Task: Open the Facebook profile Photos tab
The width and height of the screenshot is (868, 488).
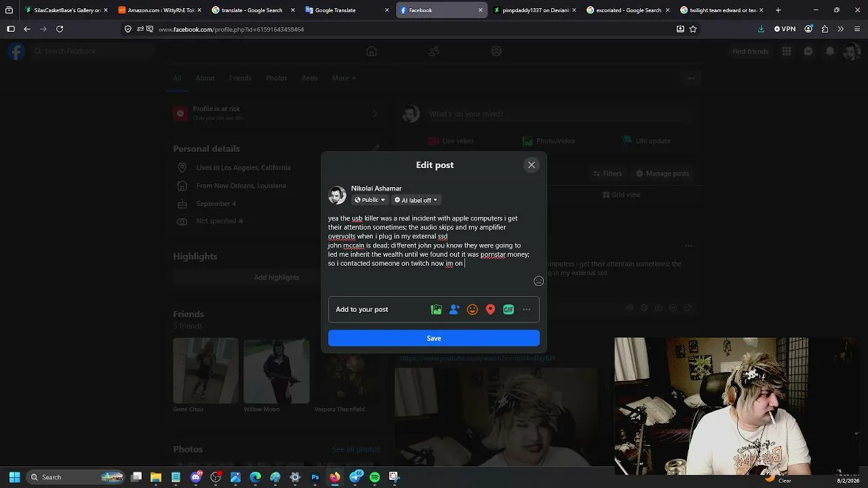Action: 276,78
